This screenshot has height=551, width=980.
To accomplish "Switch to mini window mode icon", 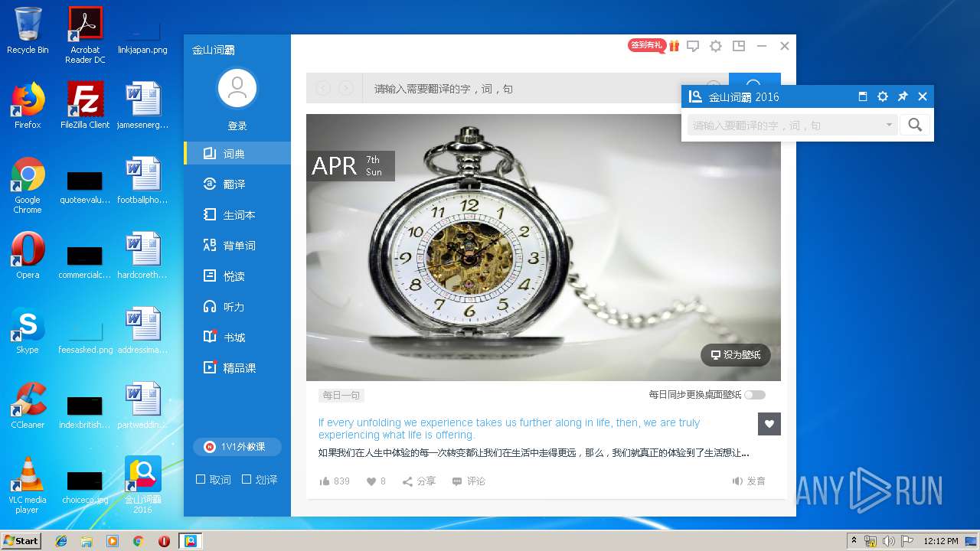I will tap(739, 46).
